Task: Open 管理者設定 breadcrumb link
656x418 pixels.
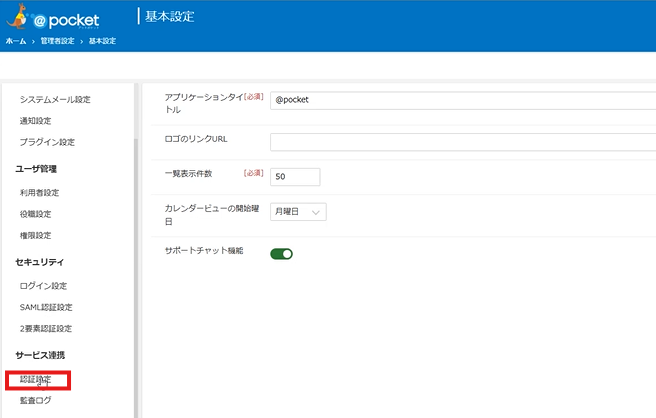Action: click(x=57, y=41)
